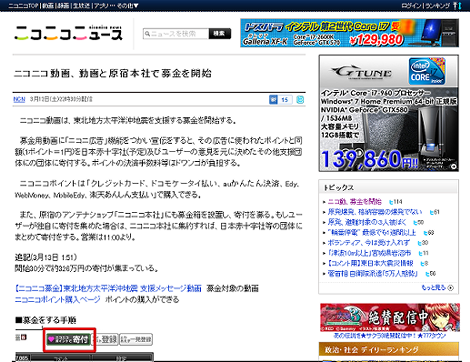The image size is (470, 362).
Task: Open the ニコニコポイント購入ページ link
Action: tap(57, 300)
